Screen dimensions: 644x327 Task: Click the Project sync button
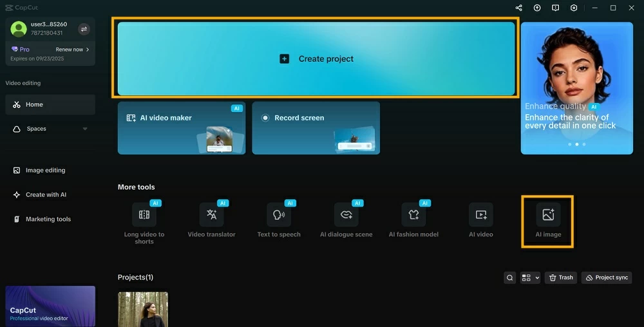click(x=606, y=277)
